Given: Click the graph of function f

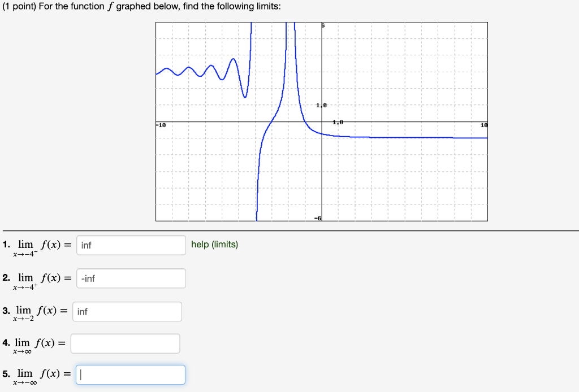Looking at the screenshot, I should point(322,121).
